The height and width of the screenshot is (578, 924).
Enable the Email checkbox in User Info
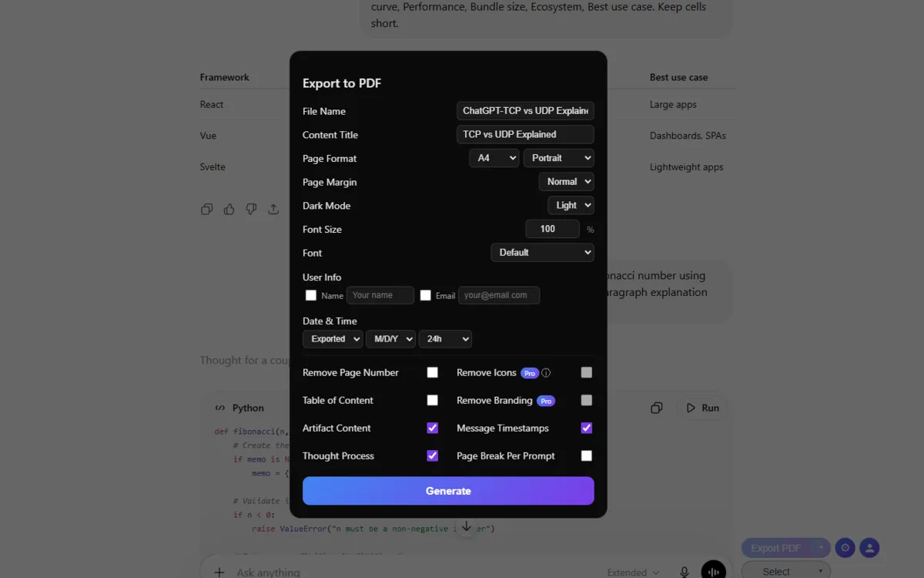pyautogui.click(x=425, y=295)
